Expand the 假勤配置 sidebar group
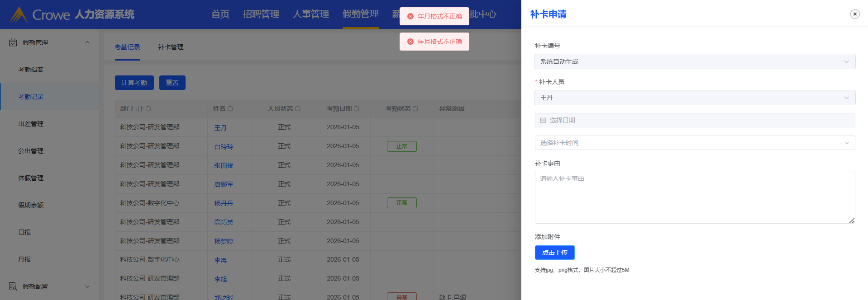The width and height of the screenshot is (868, 300). pos(87,286)
